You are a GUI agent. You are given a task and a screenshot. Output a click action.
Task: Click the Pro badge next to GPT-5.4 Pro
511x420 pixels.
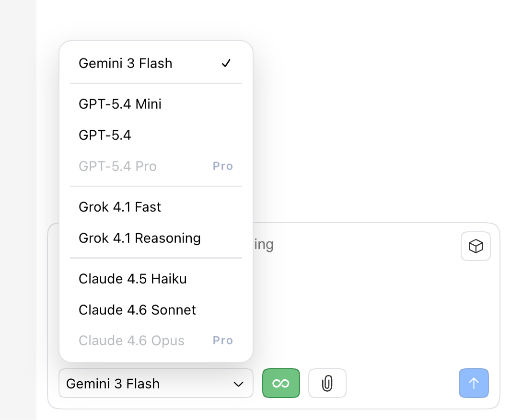click(x=222, y=166)
